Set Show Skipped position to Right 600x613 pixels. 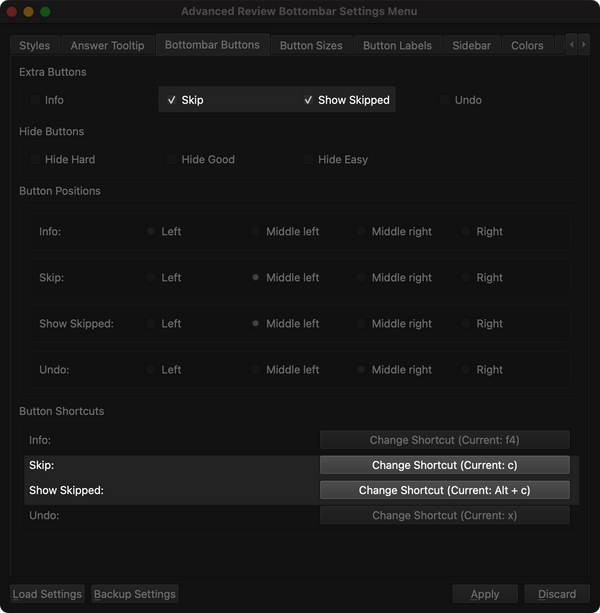[x=467, y=324]
